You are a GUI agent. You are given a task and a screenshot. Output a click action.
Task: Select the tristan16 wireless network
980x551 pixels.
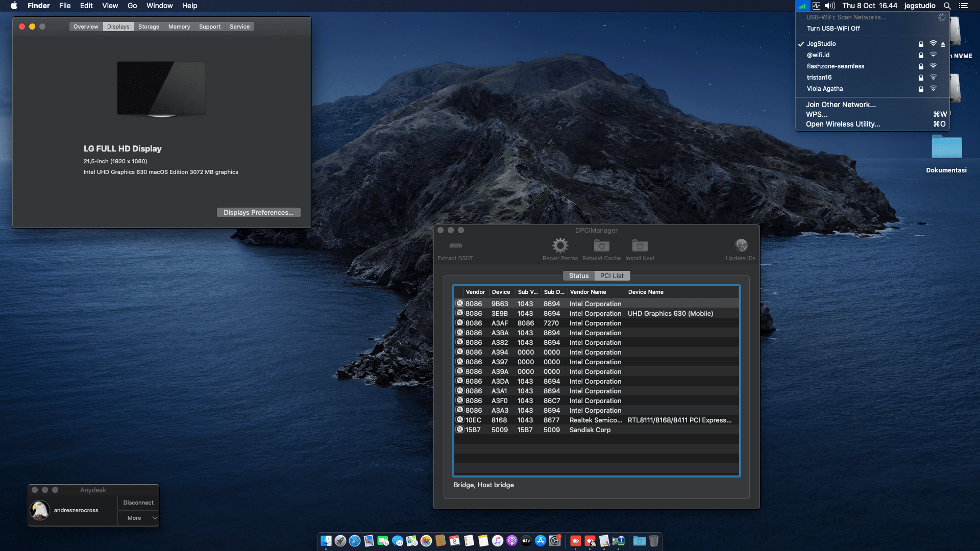819,78
